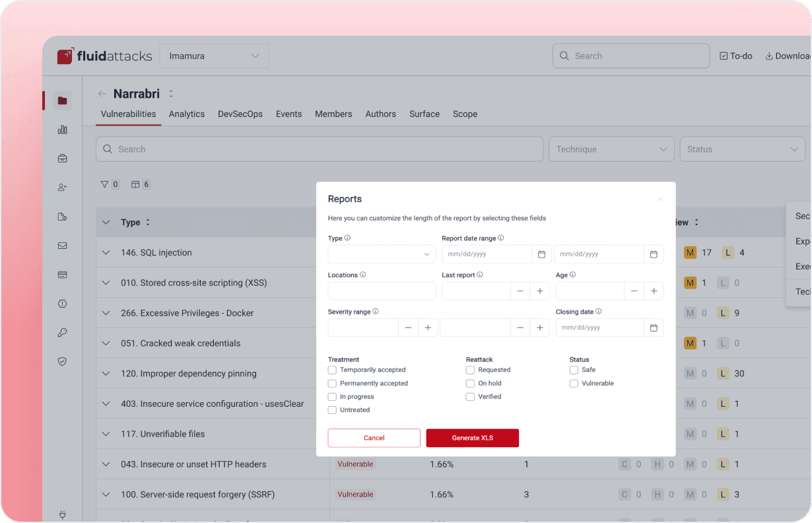Expand 010. Stored cross-site scripting row
This screenshot has height=523, width=812.
[x=106, y=283]
